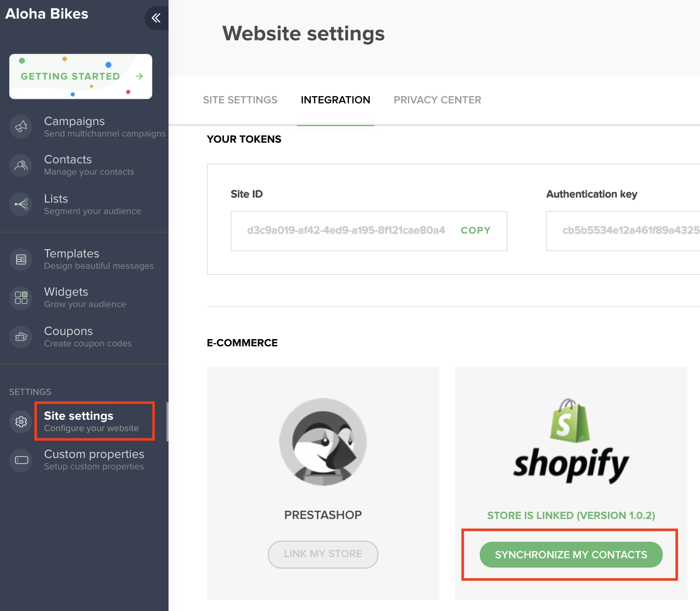
Task: Select the Integration tab
Action: click(x=336, y=100)
